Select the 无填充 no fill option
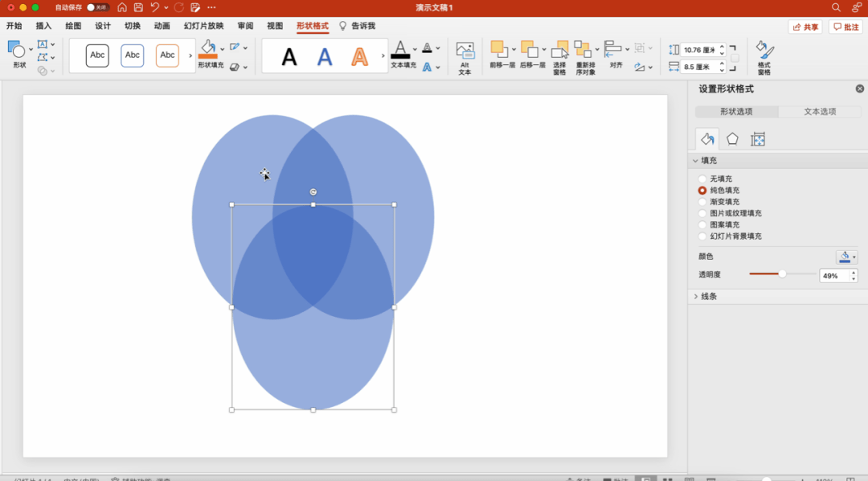 point(702,179)
